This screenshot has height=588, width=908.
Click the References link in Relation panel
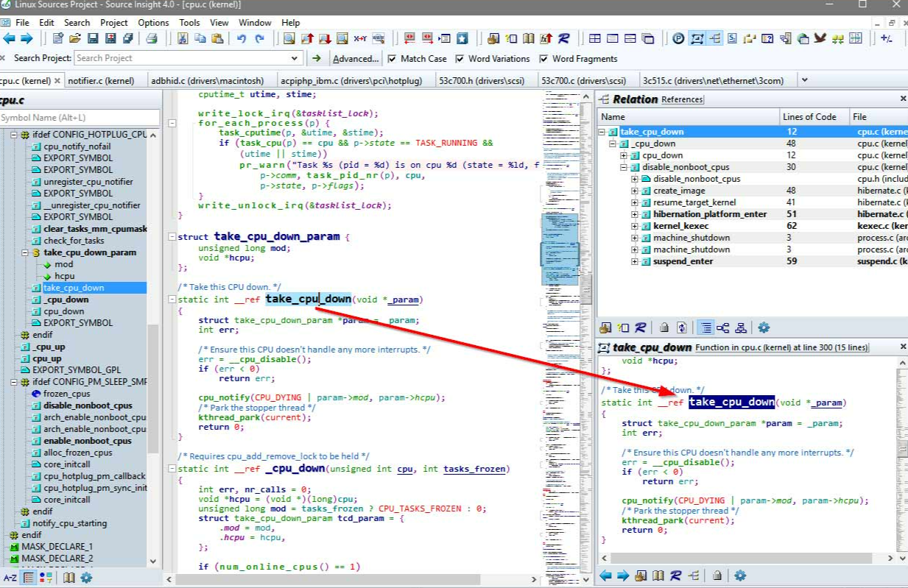click(x=682, y=99)
